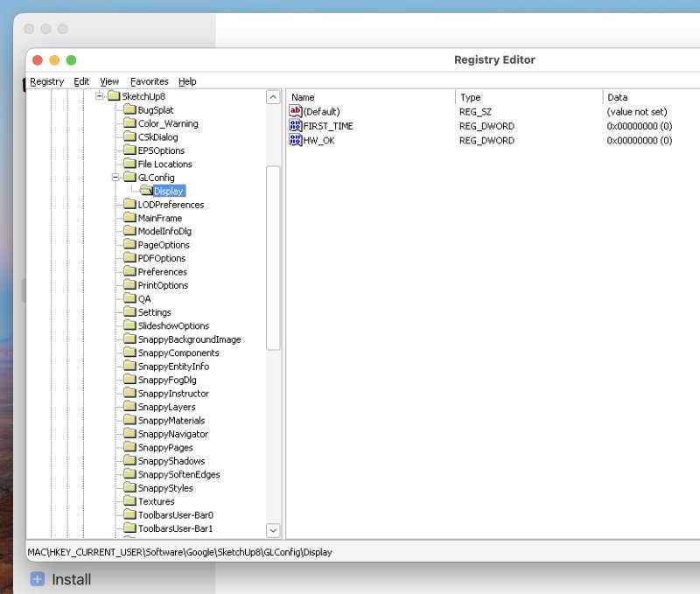The height and width of the screenshot is (594, 700).
Task: Click the FIRST_TIME DWORD value icon
Action: pyautogui.click(x=296, y=126)
